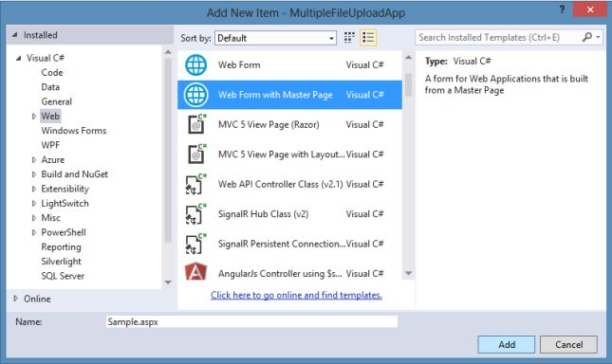The height and width of the screenshot is (364, 612).
Task: Click the template list scrollbar thumb
Action: (x=408, y=84)
